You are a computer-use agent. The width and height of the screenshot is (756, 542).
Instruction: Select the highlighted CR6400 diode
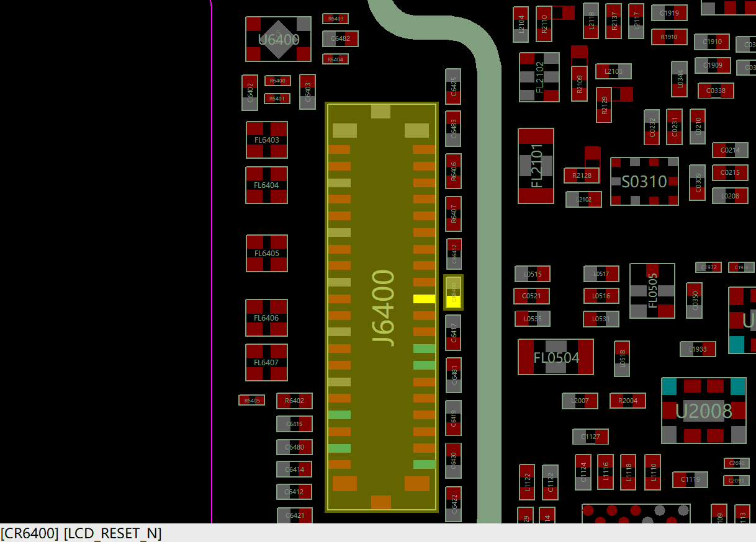click(x=453, y=293)
